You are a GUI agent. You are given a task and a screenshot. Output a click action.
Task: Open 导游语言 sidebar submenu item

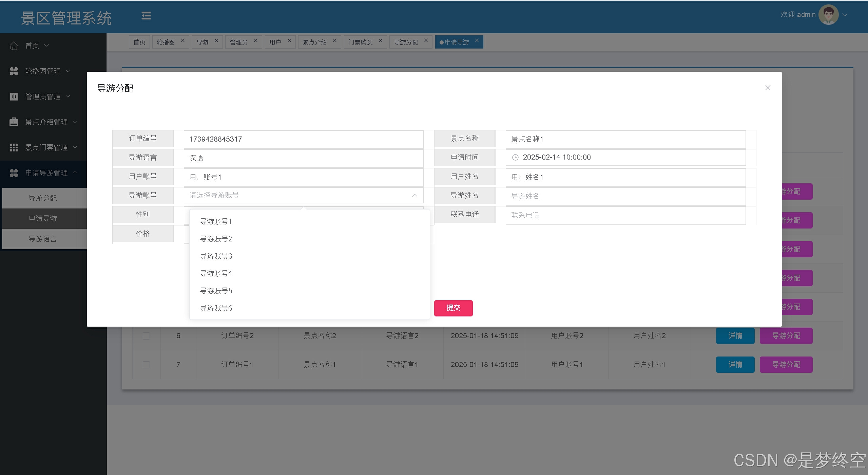(43, 239)
